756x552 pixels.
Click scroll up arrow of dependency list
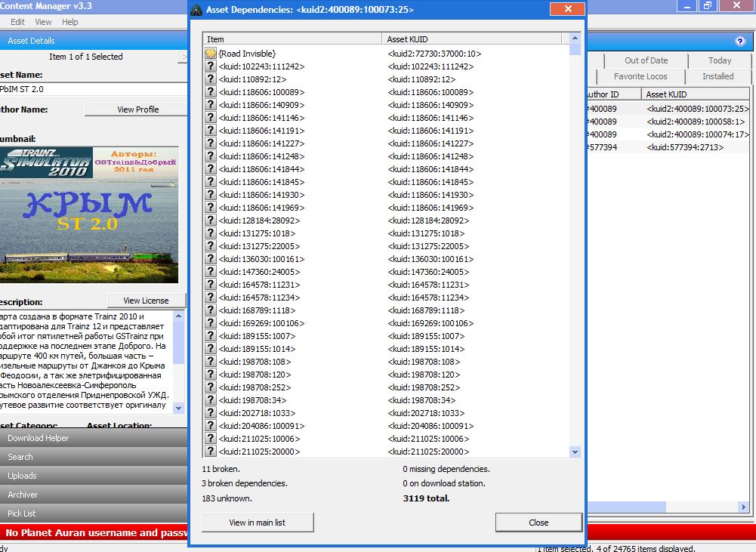tap(575, 38)
